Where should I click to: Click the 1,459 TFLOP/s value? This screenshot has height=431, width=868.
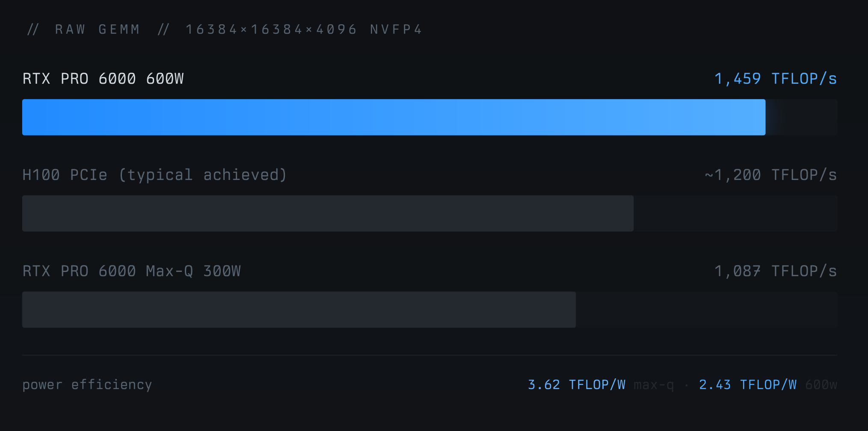(775, 79)
